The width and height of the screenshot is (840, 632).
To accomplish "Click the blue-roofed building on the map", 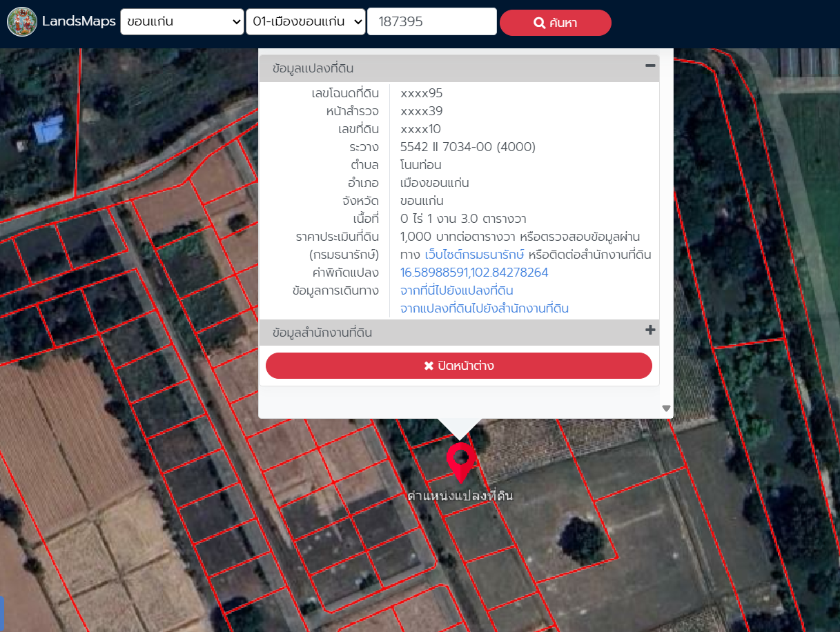I will [48, 129].
